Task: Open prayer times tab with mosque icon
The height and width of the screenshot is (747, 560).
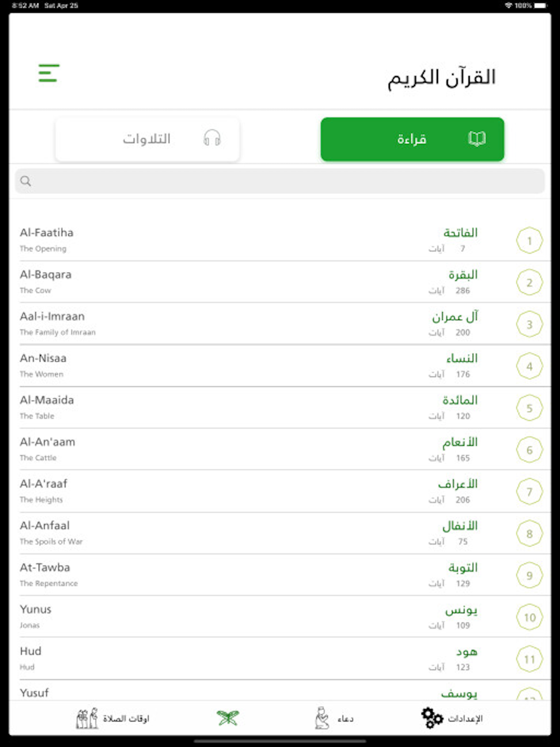Action: pos(113,718)
